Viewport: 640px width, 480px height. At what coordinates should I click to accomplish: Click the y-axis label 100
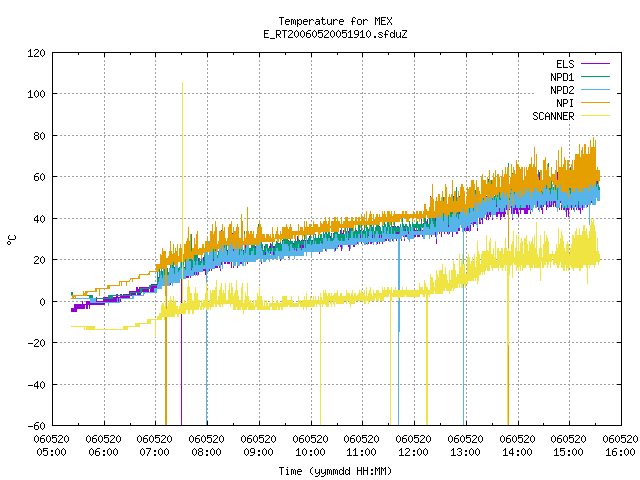(36, 94)
